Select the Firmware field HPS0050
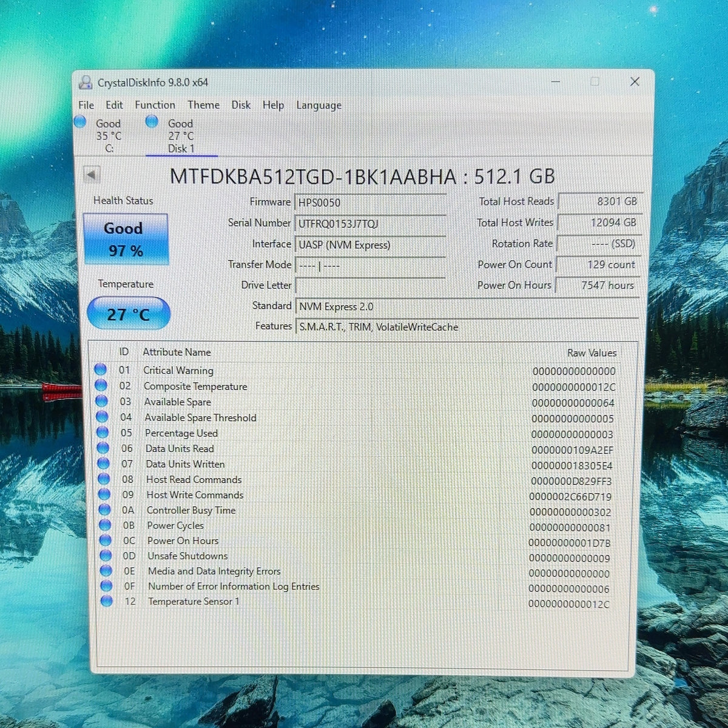The image size is (728, 728). pos(370,202)
